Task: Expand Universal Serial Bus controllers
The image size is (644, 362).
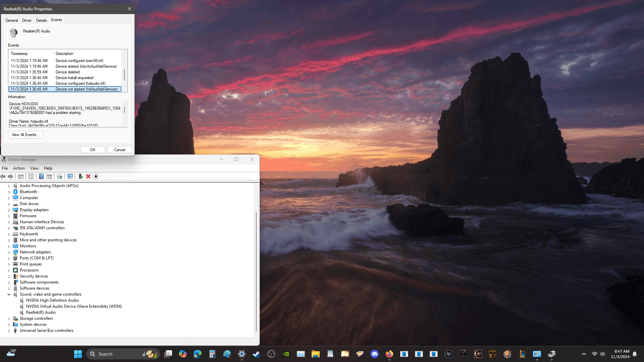Action: [x=9, y=331]
